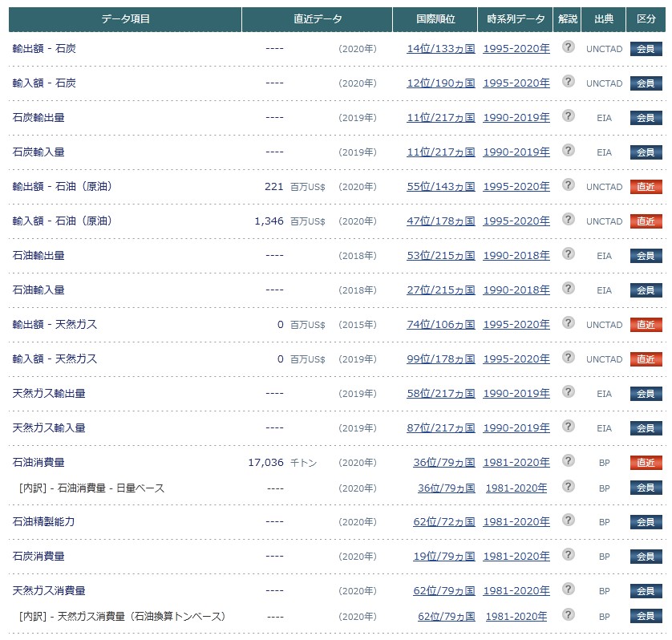Click help icon in 石炭輸出量 row

[x=568, y=116]
